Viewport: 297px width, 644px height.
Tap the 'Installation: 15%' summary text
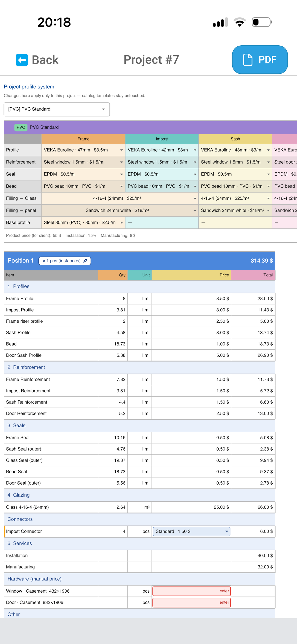tap(81, 235)
